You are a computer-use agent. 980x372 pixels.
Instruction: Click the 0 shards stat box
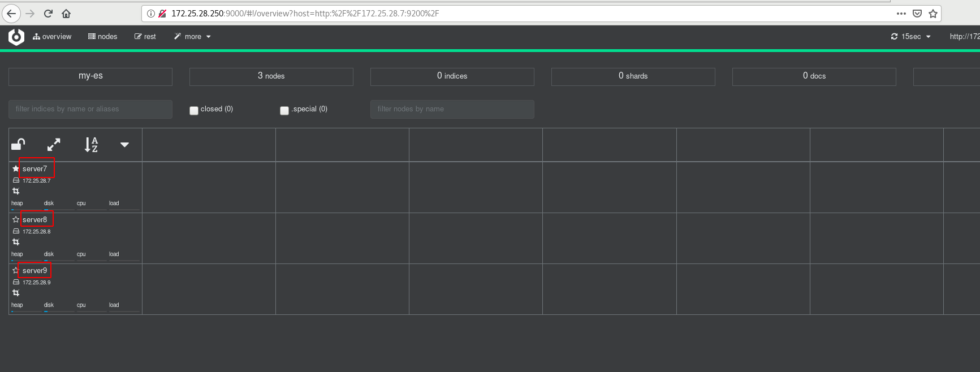[x=633, y=76]
